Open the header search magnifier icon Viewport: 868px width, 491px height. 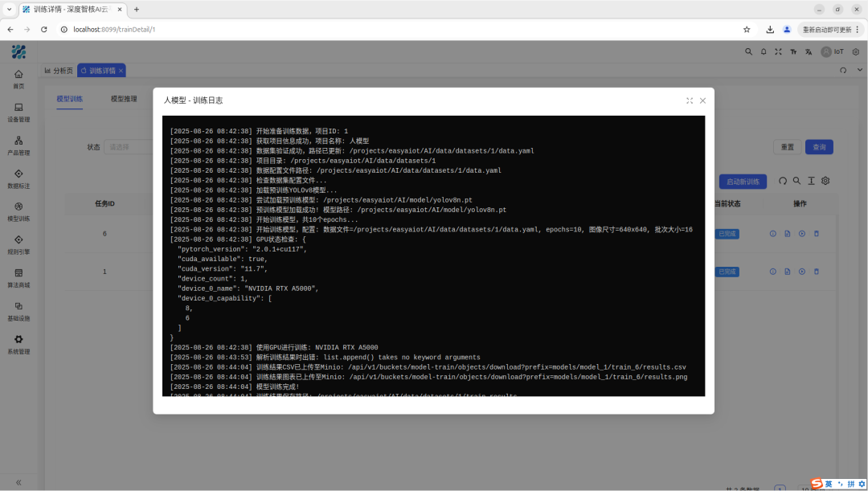[748, 51]
